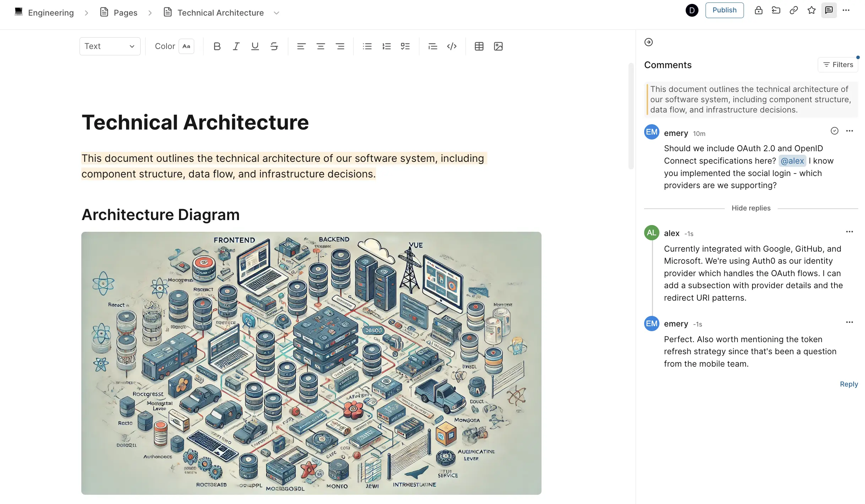865x504 pixels.
Task: Center align the text
Action: [321, 46]
